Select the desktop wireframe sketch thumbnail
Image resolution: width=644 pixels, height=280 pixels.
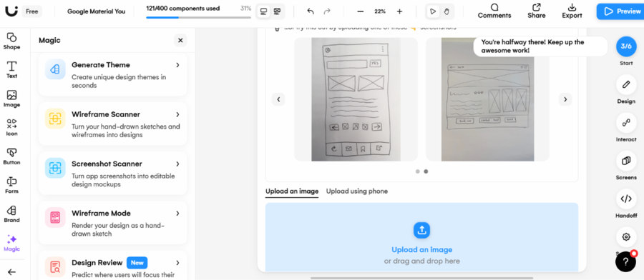point(487,99)
